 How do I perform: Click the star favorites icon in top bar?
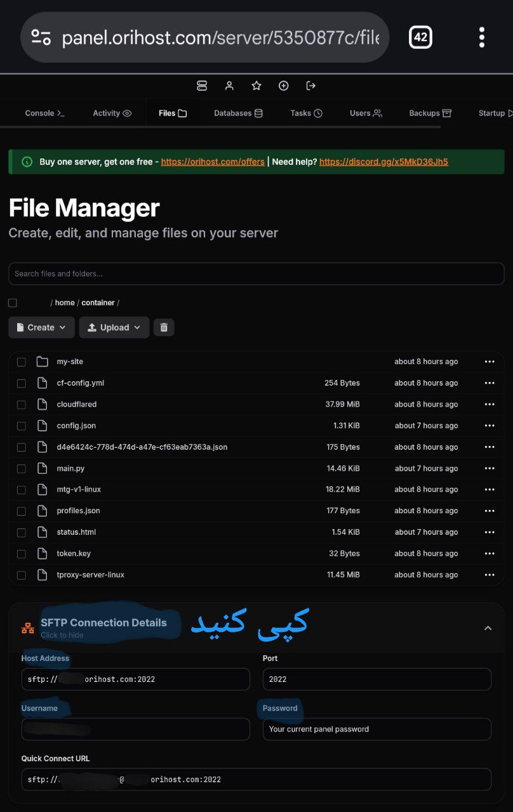[256, 86]
